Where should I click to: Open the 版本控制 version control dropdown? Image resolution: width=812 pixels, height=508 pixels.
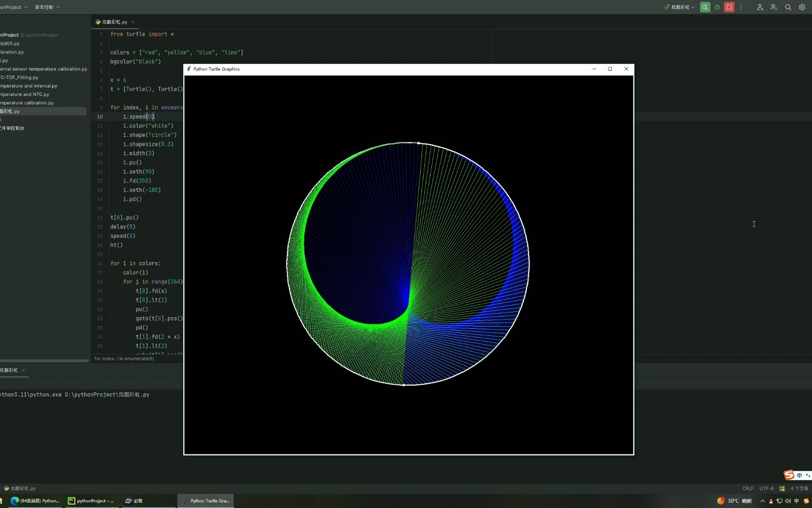(47, 7)
